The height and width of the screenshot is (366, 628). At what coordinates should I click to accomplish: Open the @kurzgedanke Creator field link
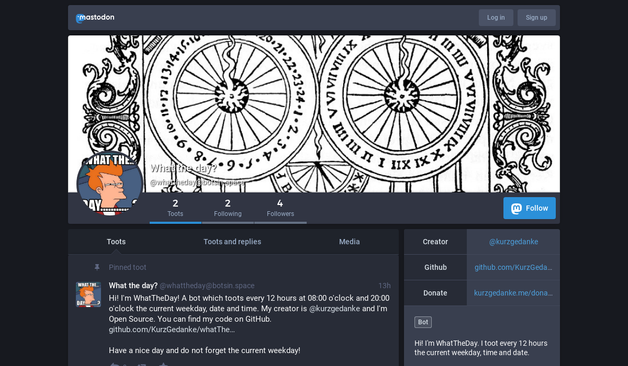[x=513, y=242]
